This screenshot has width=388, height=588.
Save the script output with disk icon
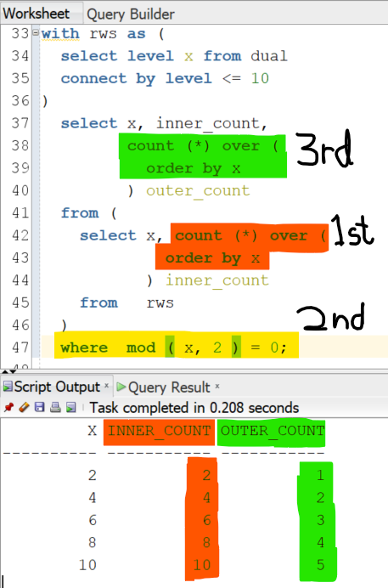pyautogui.click(x=39, y=407)
